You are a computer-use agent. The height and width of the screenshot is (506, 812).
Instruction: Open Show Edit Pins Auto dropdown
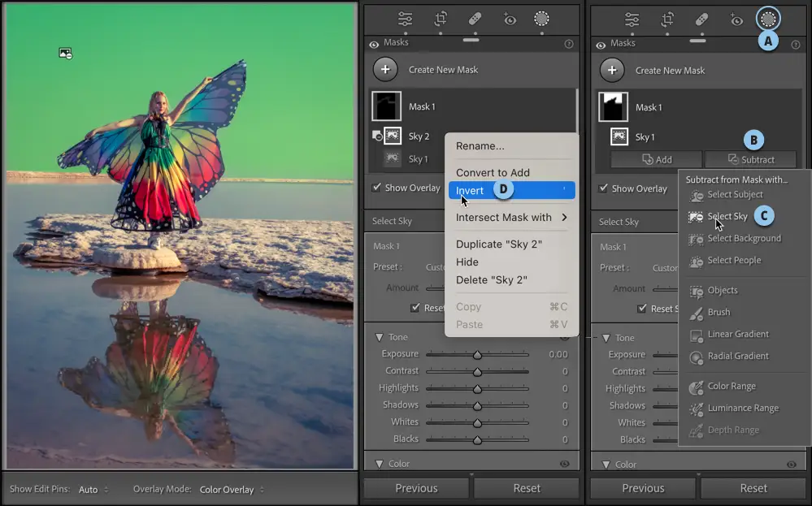[93, 490]
